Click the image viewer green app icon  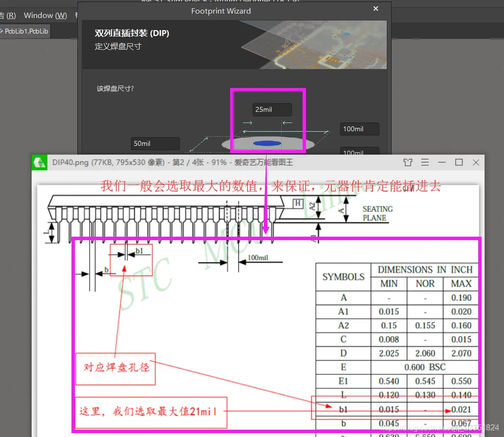pyautogui.click(x=39, y=162)
